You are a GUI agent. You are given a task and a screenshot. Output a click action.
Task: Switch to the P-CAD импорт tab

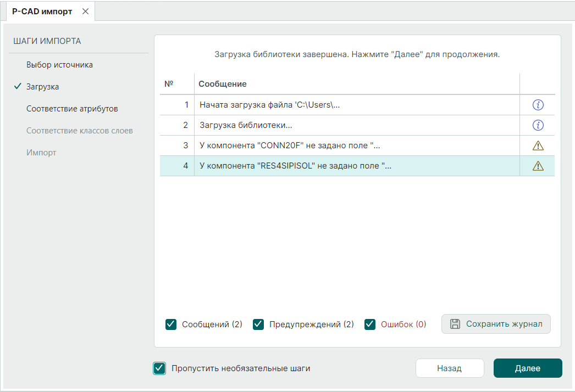tap(42, 12)
